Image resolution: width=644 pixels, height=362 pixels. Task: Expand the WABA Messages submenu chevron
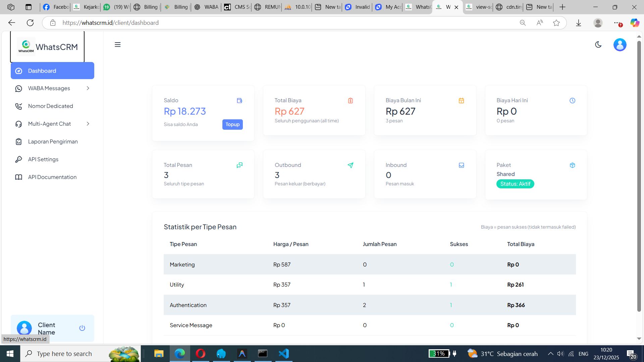88,88
